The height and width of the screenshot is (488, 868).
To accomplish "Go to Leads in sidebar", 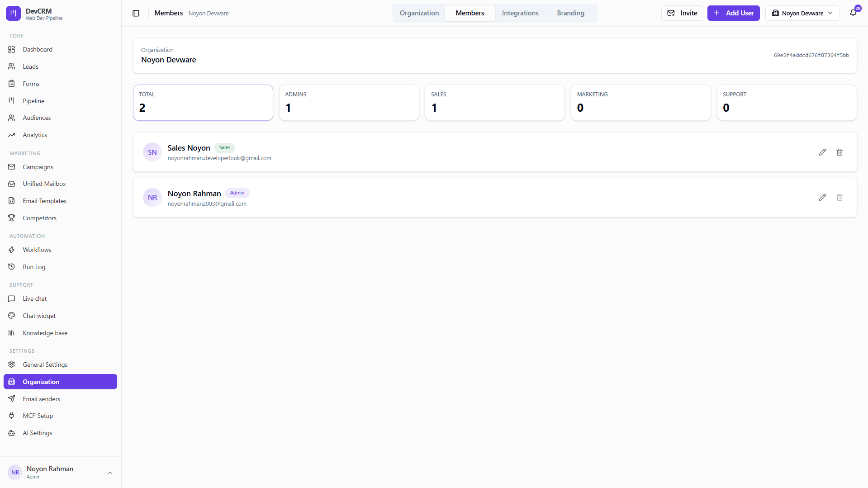I will (x=60, y=66).
